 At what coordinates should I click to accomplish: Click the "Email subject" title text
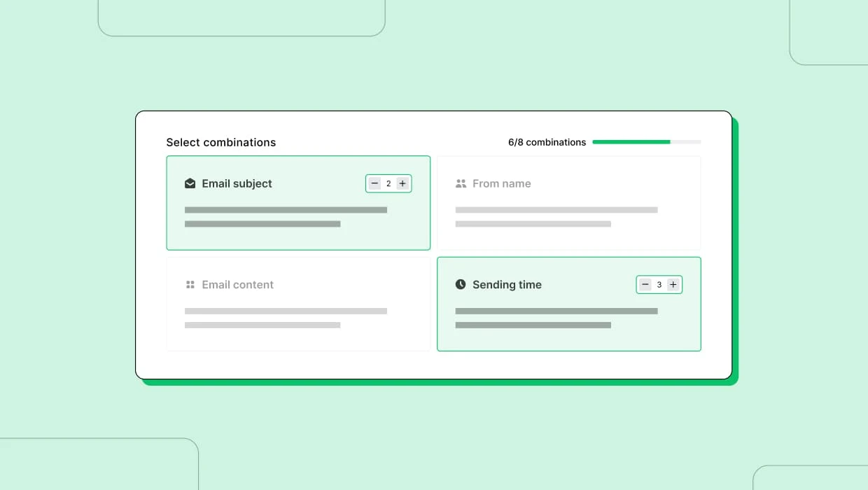click(x=237, y=183)
